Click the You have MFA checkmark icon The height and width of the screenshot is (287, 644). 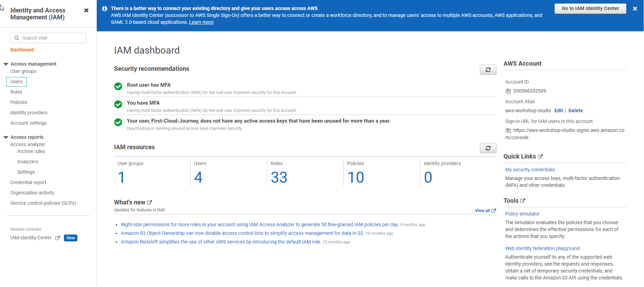pos(118,104)
